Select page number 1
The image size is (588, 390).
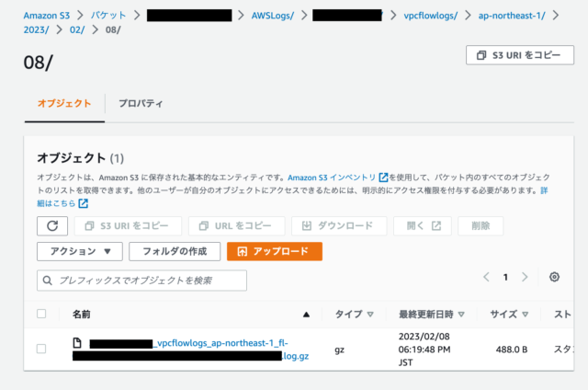click(505, 277)
